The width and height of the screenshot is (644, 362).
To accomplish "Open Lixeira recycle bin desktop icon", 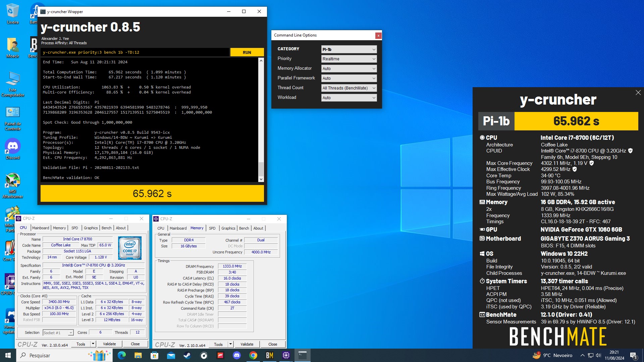I will tap(12, 13).
